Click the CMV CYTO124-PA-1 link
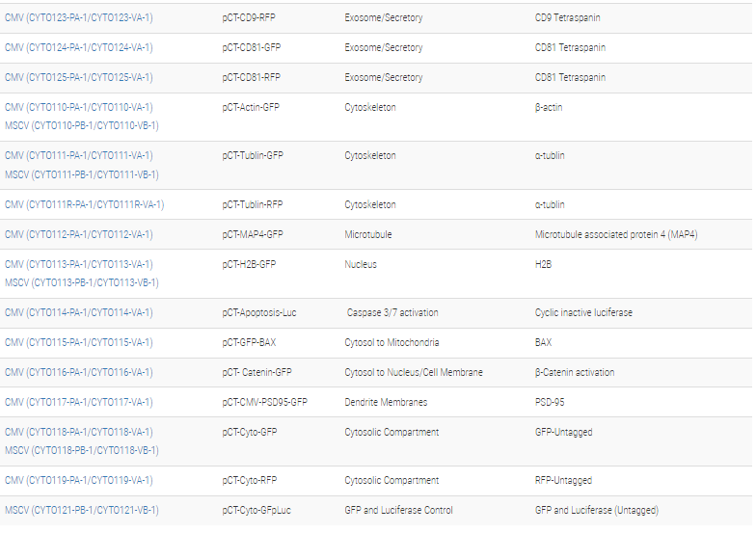Screen dimensions: 756x533 79,47
